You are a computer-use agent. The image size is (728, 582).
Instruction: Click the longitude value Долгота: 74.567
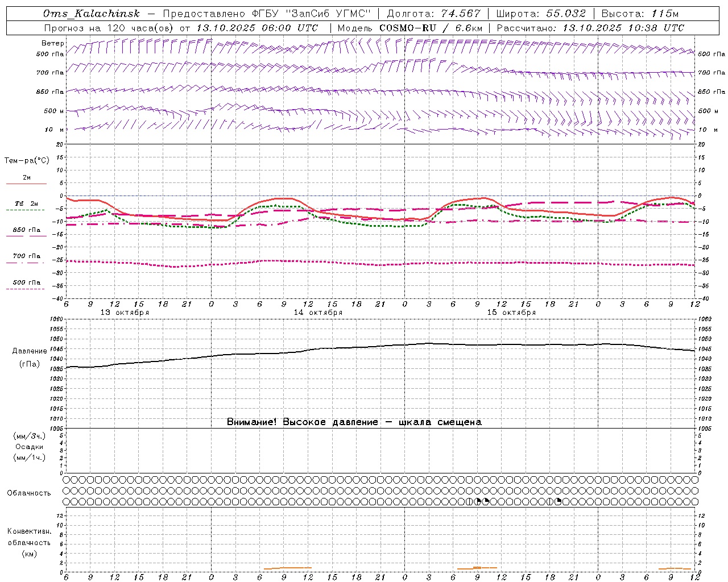pyautogui.click(x=433, y=14)
